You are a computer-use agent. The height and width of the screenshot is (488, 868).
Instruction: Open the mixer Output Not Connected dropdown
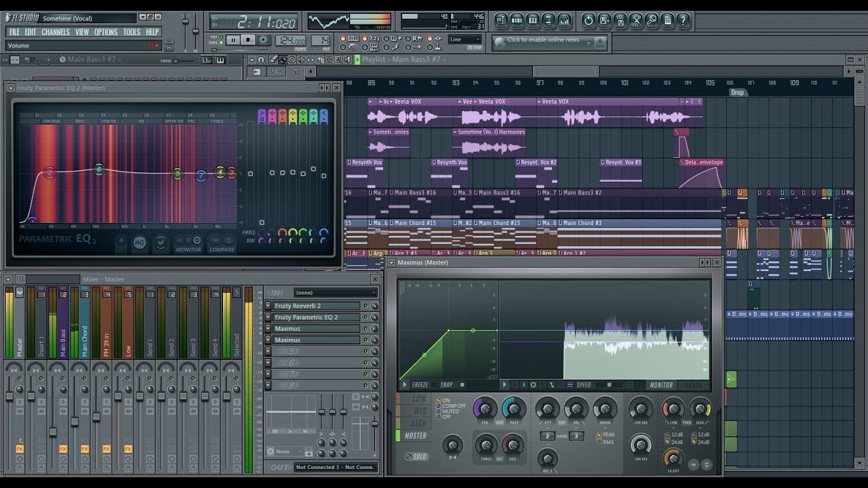[x=335, y=467]
